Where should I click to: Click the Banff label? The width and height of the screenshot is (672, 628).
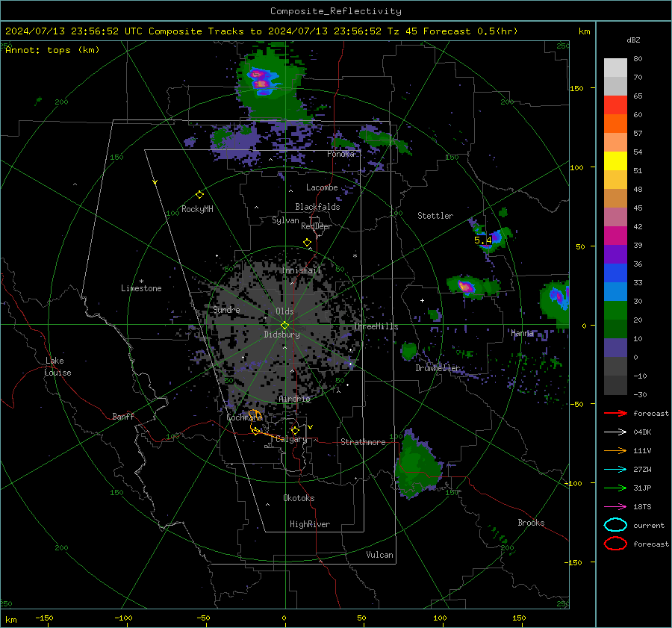pos(123,416)
